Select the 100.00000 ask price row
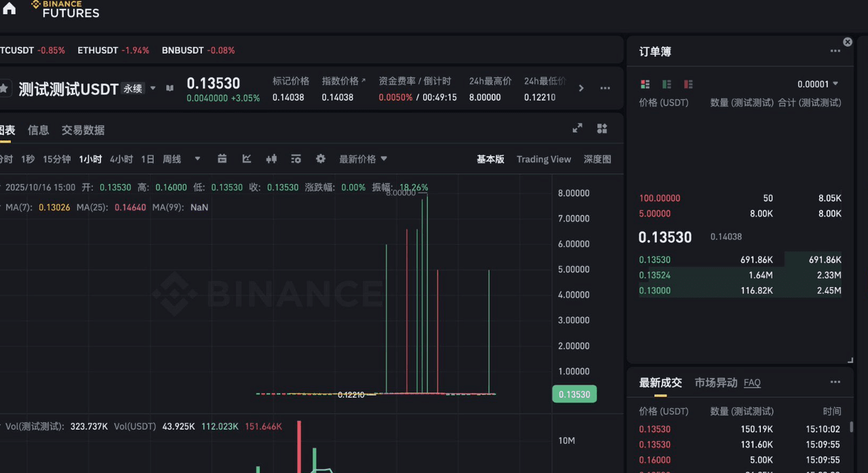 (x=740, y=198)
